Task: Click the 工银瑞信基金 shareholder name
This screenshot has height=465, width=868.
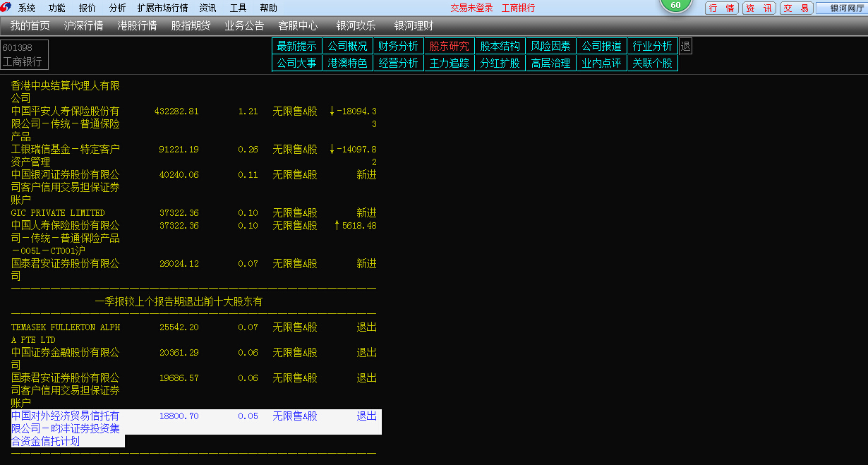Action: 66,155
